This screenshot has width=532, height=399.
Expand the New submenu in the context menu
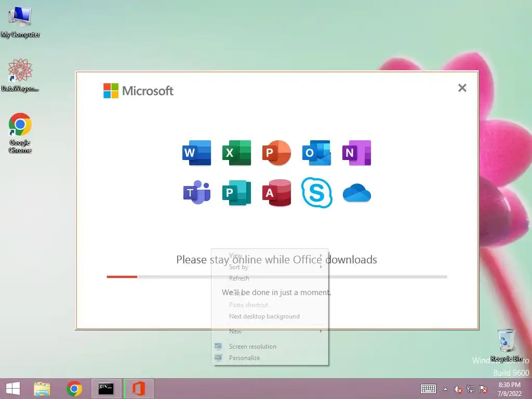(270, 331)
